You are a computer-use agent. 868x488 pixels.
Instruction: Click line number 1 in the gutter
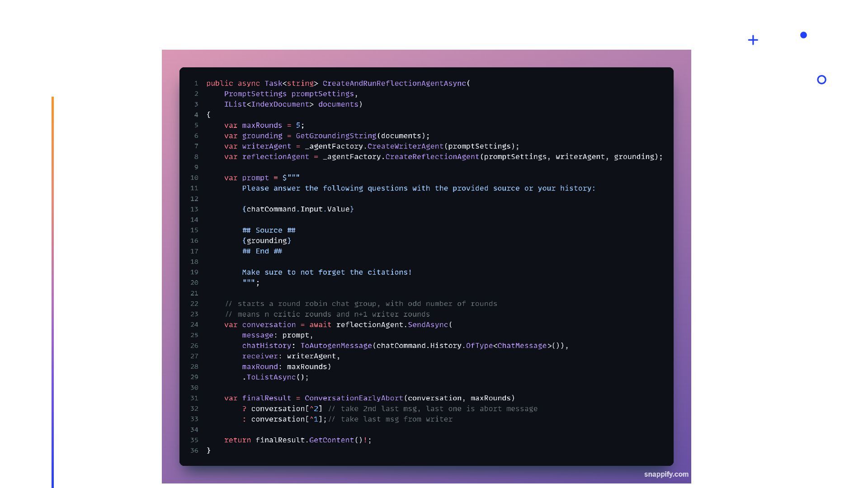[196, 83]
